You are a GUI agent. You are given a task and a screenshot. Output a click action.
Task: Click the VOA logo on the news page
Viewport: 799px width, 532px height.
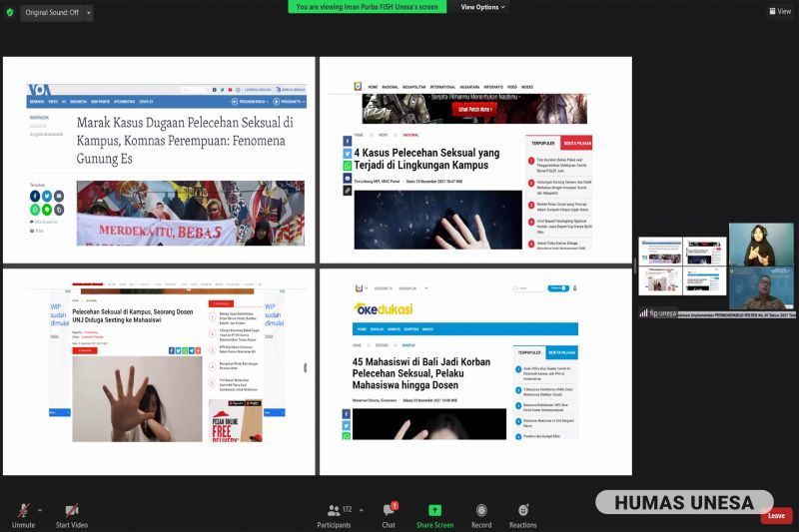tap(39, 90)
